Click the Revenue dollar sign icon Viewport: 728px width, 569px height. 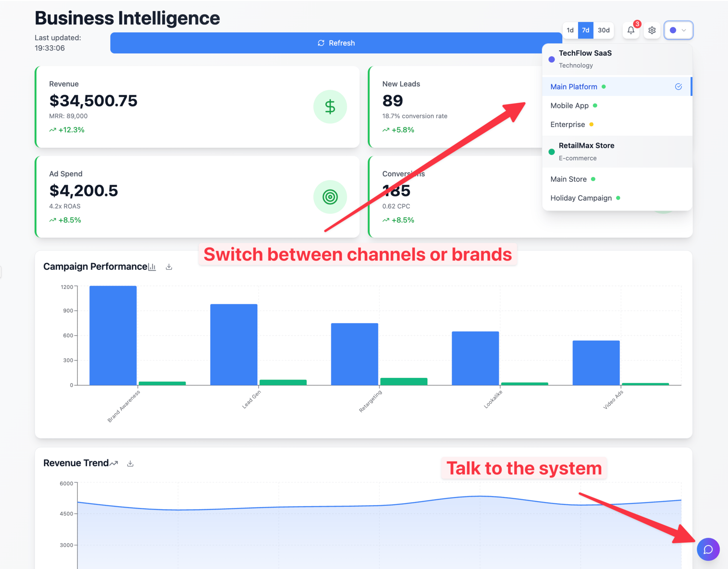[330, 107]
